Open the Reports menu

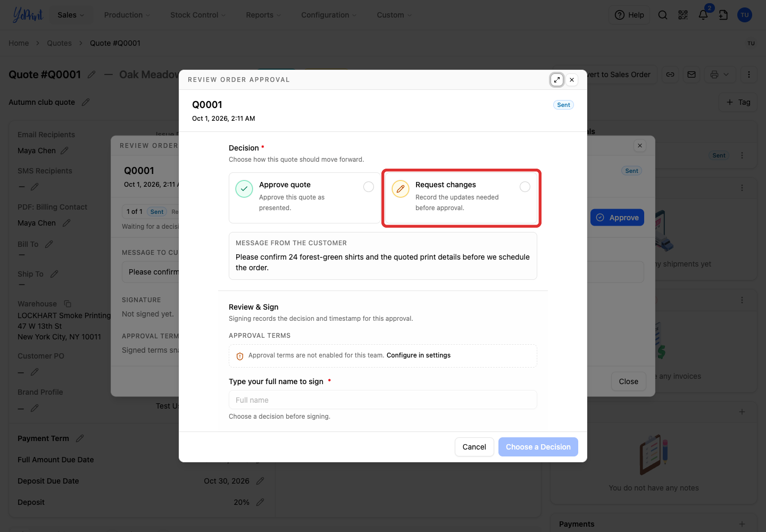click(x=263, y=15)
